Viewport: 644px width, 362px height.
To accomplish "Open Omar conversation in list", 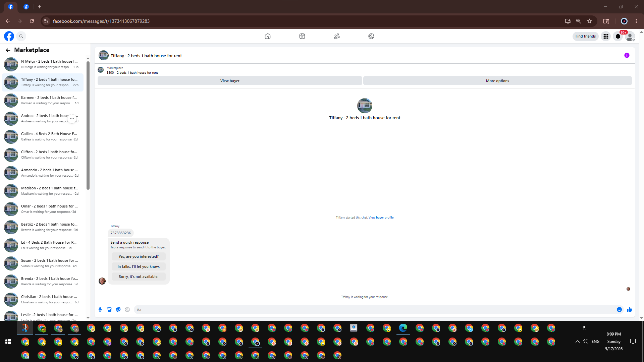I will pos(43,209).
